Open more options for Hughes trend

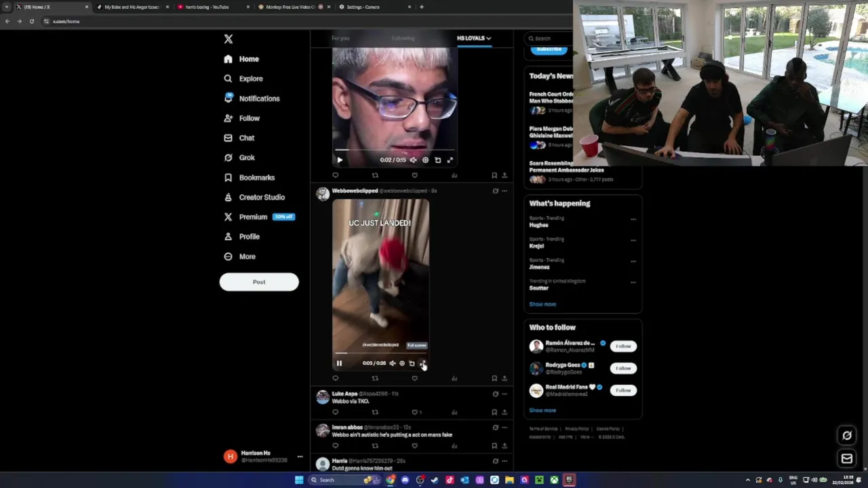[x=633, y=219]
